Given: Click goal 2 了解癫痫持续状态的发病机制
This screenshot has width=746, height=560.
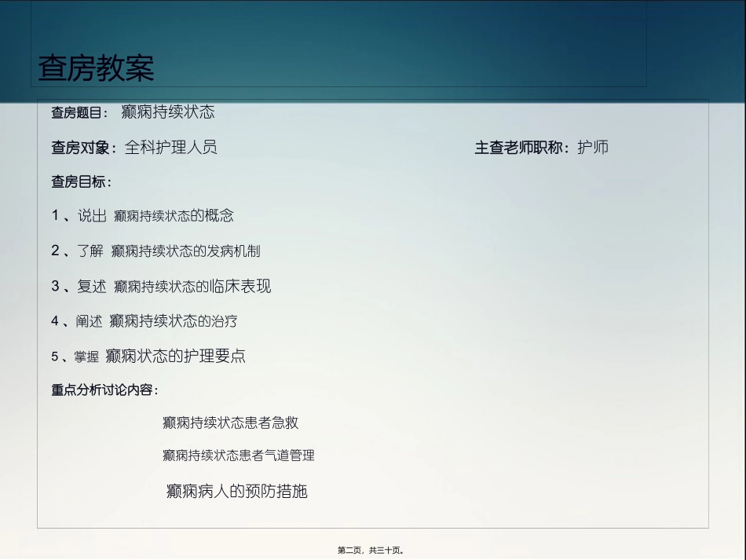Looking at the screenshot, I should tap(156, 251).
